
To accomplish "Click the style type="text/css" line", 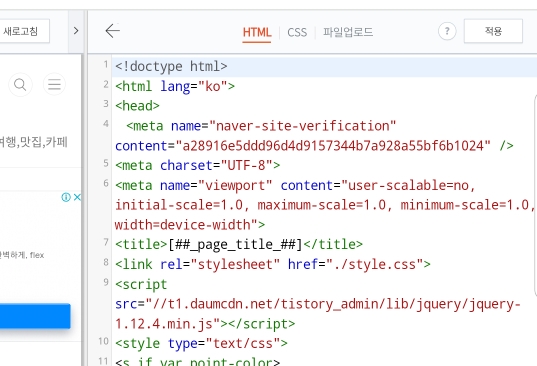I will coord(201,343).
